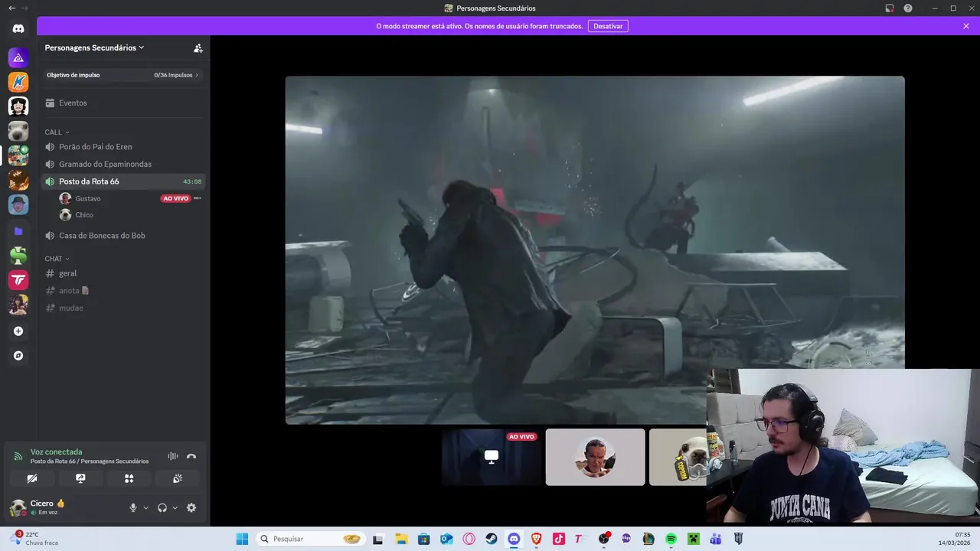Open the soundboard button

click(x=178, y=478)
